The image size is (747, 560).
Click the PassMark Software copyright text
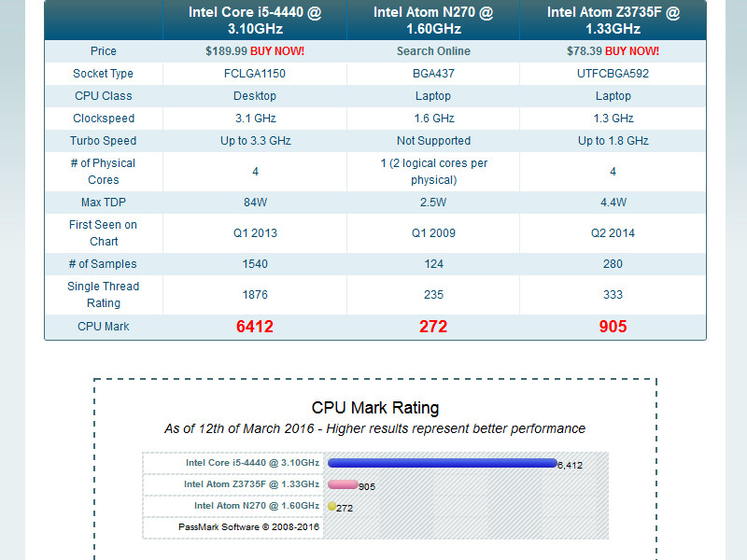click(x=248, y=527)
